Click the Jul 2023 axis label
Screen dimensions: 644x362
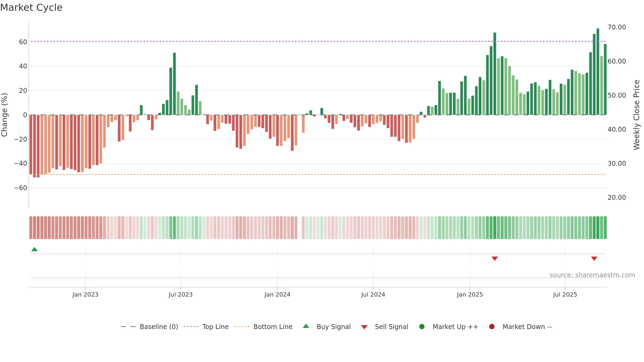tap(181, 295)
